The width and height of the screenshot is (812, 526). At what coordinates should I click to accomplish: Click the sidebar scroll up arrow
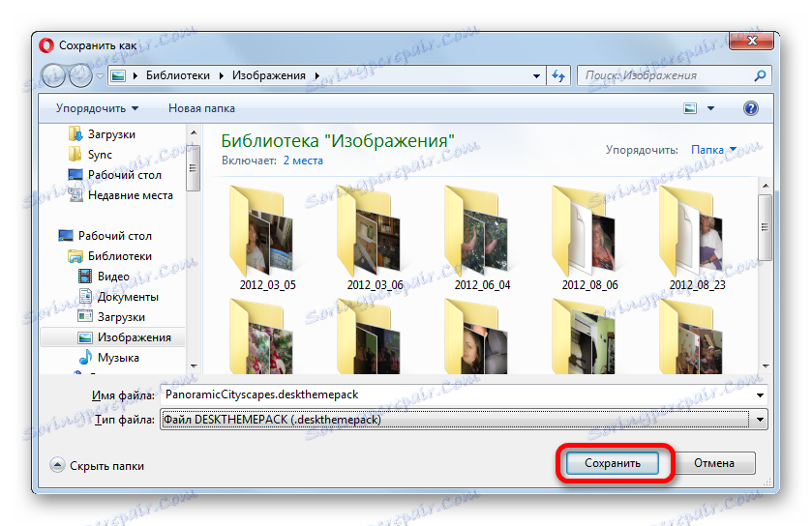click(x=194, y=132)
